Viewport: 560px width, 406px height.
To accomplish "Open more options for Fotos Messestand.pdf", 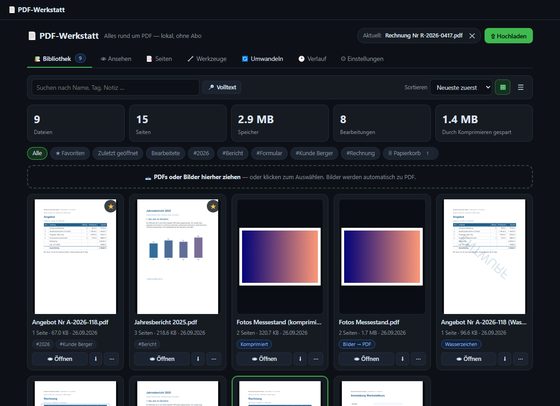I will point(418,359).
